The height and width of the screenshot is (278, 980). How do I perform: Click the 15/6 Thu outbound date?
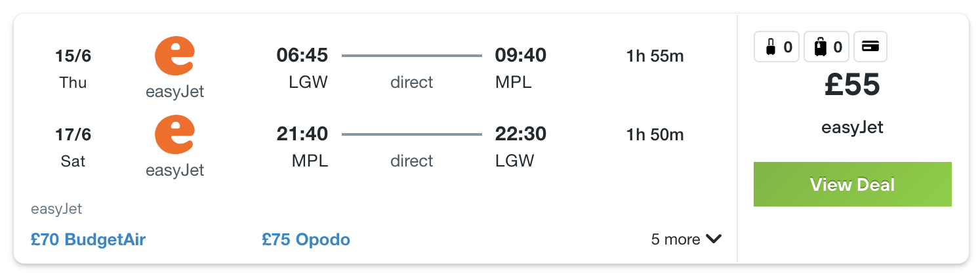[73, 69]
